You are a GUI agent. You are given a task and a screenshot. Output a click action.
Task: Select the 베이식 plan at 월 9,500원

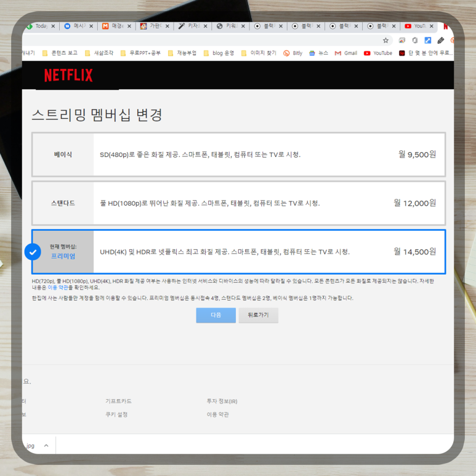click(x=238, y=155)
